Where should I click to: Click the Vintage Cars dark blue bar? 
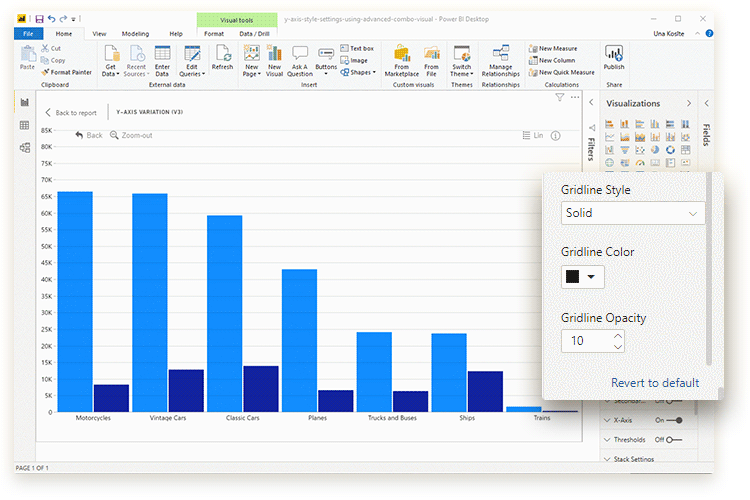pos(186,390)
